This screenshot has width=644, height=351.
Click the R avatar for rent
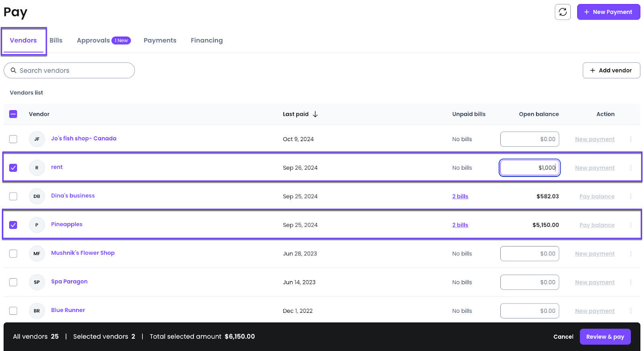click(x=37, y=168)
